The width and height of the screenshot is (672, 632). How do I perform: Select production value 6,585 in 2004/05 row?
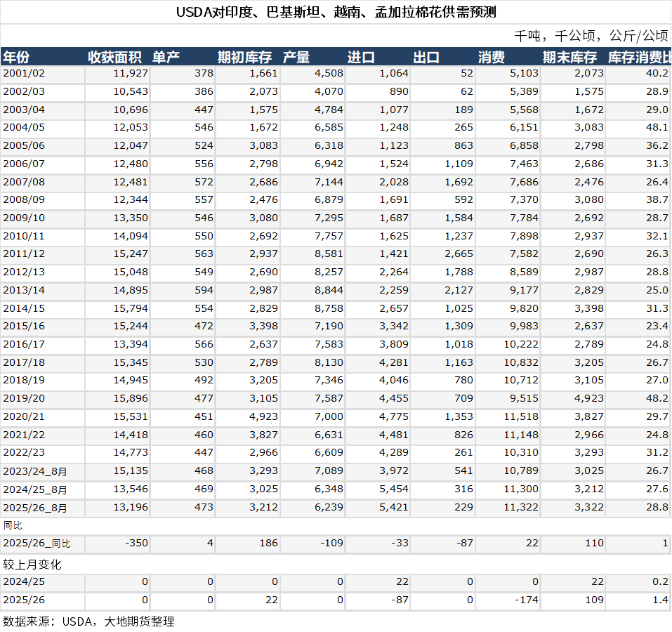[329, 127]
